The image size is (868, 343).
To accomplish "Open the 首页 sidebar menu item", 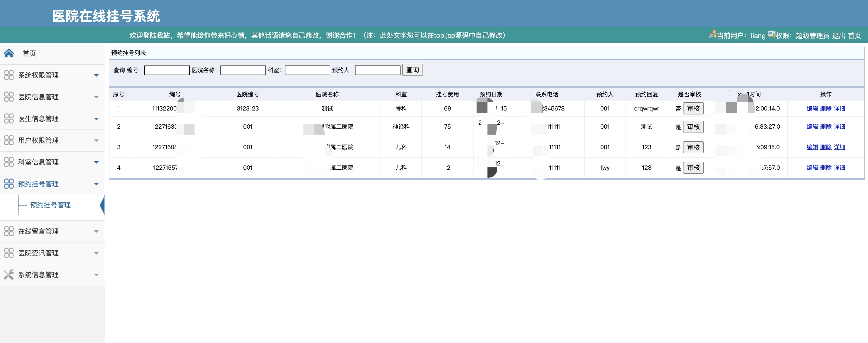I will coord(52,53).
